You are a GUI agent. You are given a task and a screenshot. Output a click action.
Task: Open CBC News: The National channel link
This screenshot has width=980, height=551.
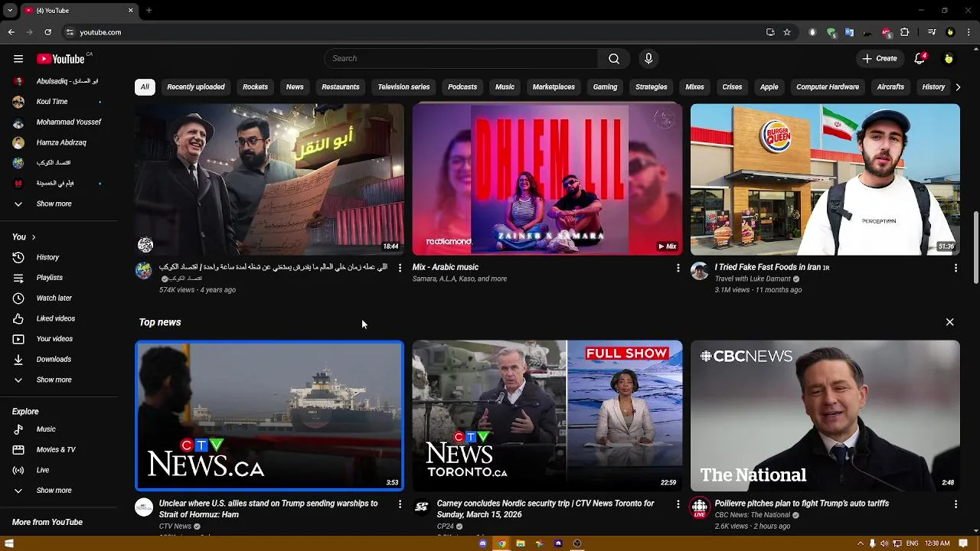(752, 515)
